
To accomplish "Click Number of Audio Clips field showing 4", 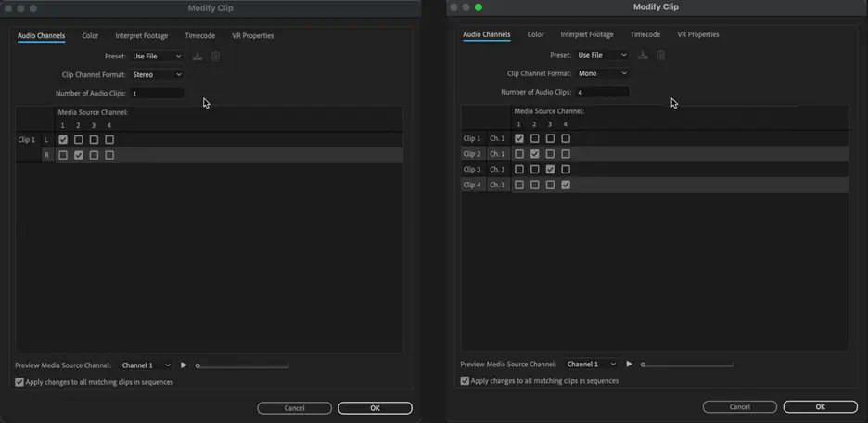I will (x=602, y=93).
